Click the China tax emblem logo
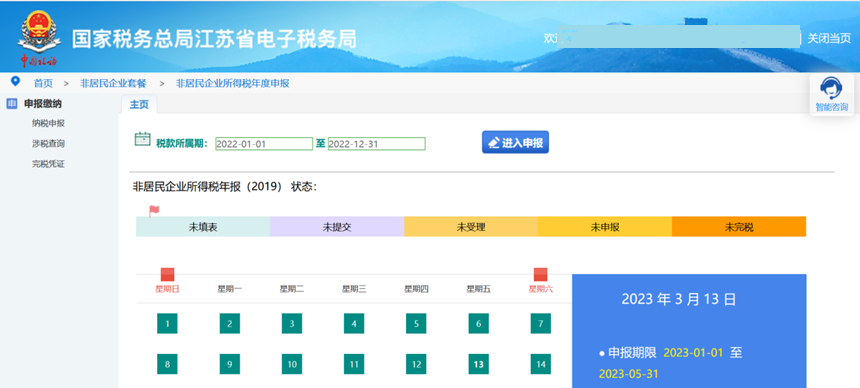This screenshot has width=860, height=388. tap(38, 37)
